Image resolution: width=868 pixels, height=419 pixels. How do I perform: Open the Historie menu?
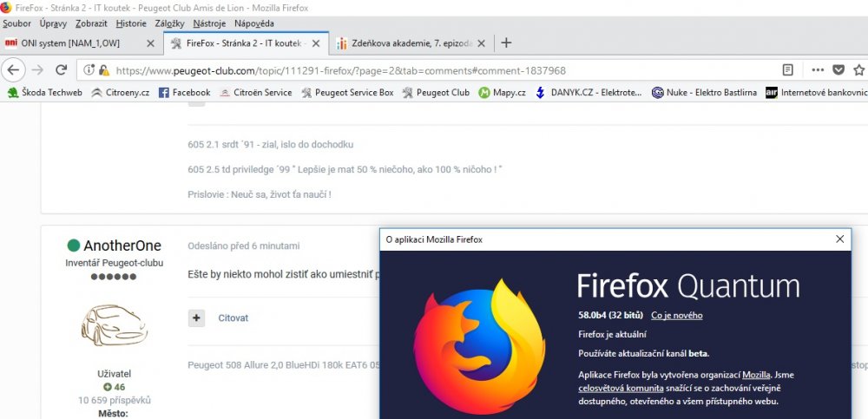coord(131,23)
